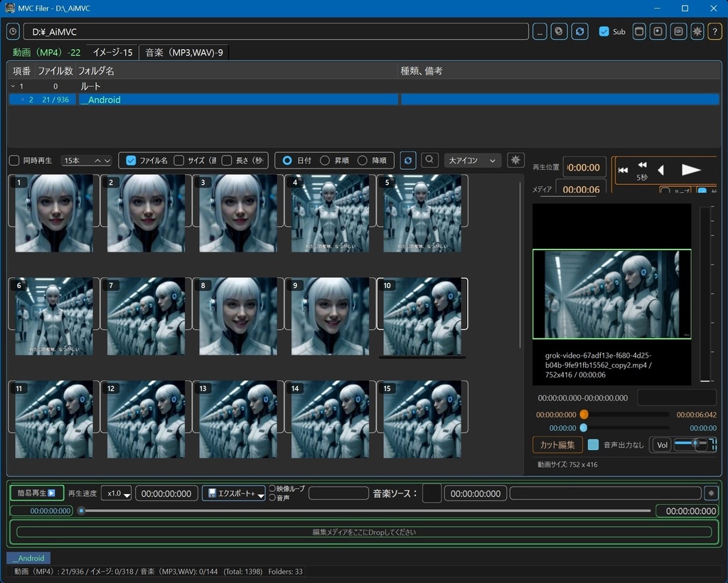The height and width of the screenshot is (583, 728).
Task: Open the settings gear icon at top right
Action: click(696, 31)
